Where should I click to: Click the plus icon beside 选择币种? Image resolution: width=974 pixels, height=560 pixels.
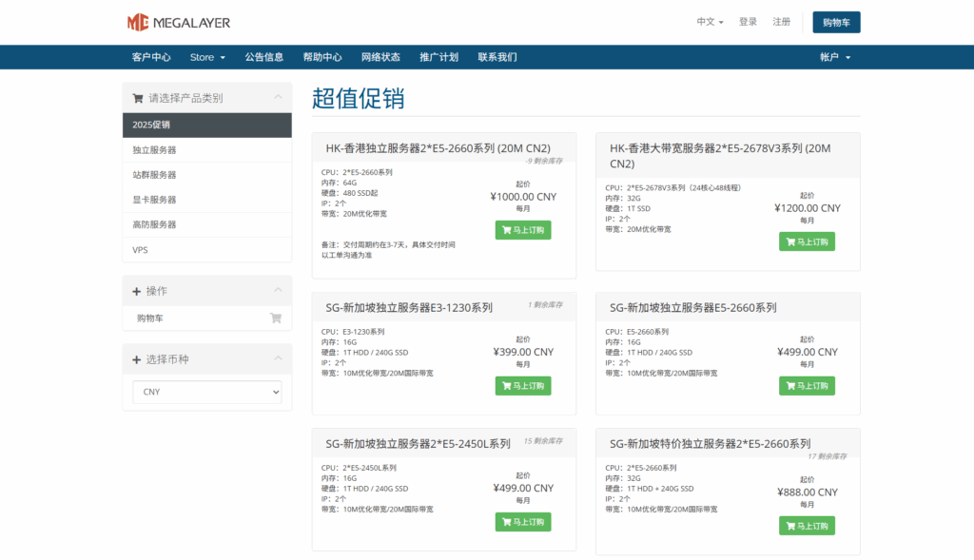click(137, 359)
